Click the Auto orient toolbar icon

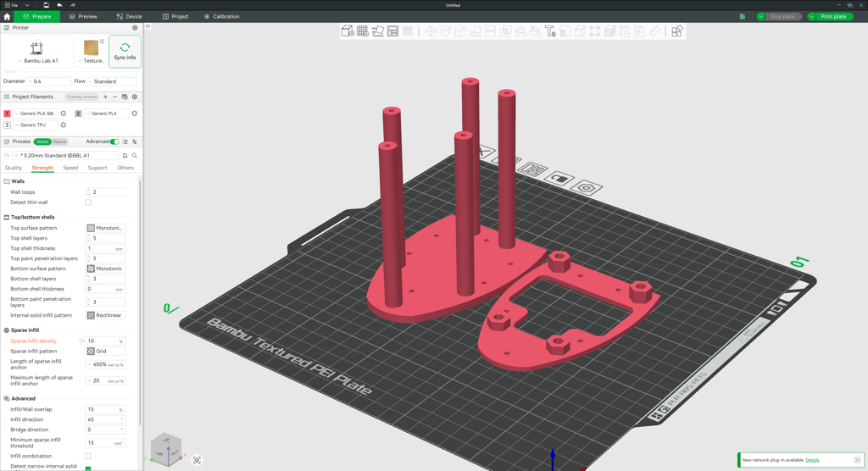(x=377, y=31)
